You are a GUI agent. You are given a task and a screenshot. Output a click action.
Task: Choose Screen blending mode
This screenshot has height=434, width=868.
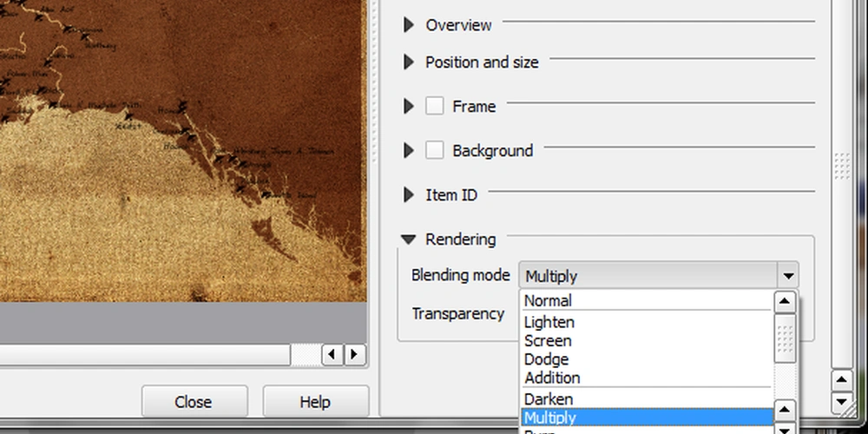[x=647, y=341]
